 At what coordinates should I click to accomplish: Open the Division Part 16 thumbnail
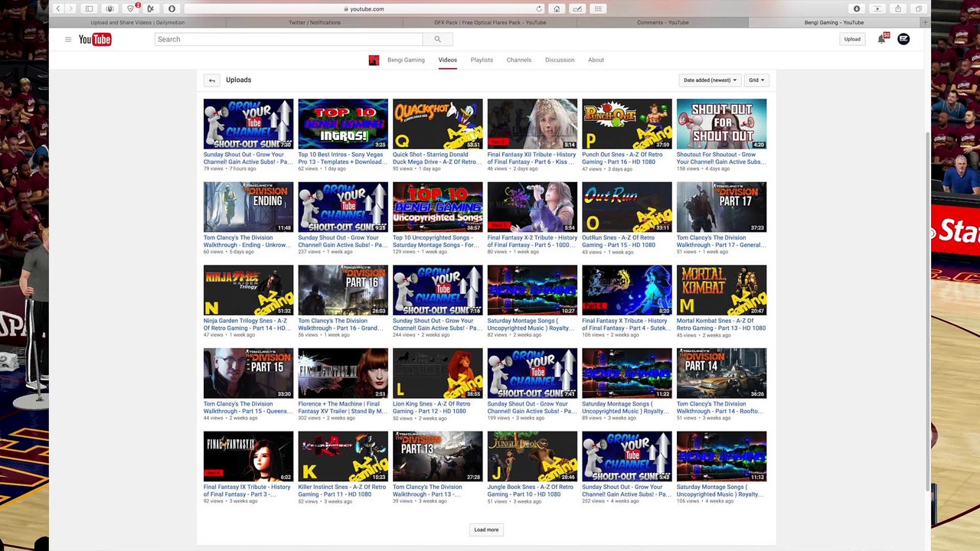pos(342,290)
